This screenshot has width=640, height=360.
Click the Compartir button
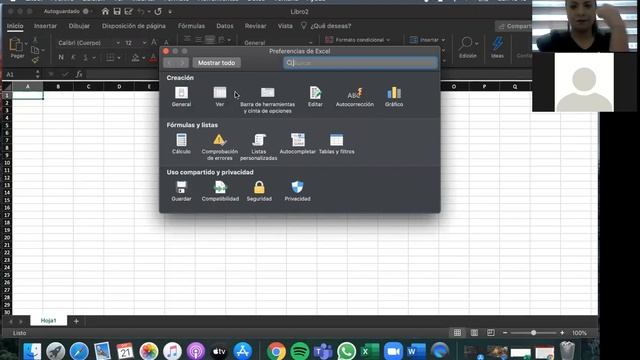513,26
